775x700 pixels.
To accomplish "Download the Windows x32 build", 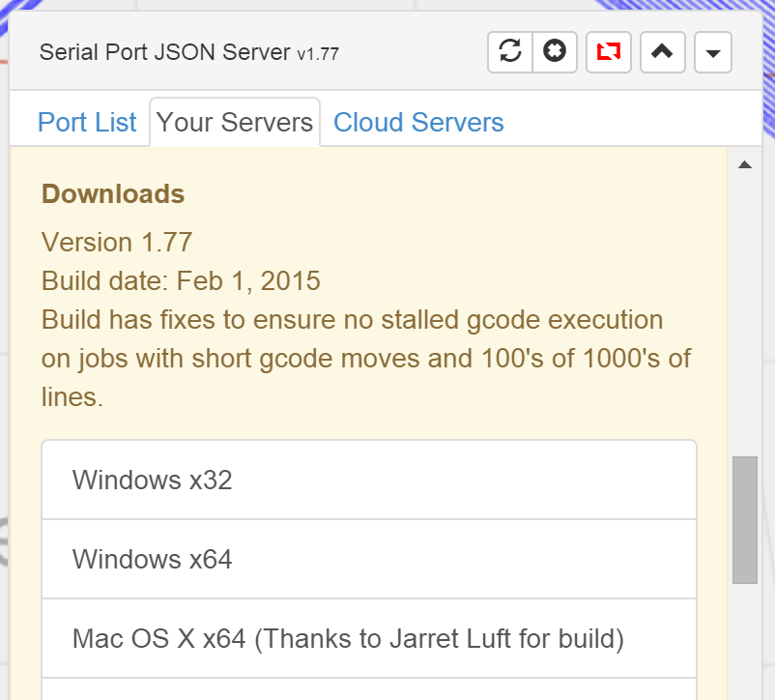I will pyautogui.click(x=368, y=480).
